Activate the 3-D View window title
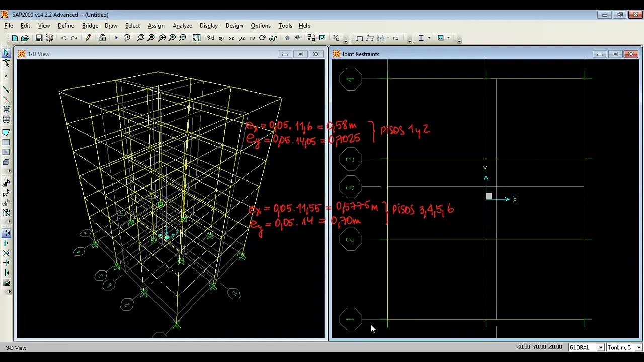 click(x=38, y=54)
